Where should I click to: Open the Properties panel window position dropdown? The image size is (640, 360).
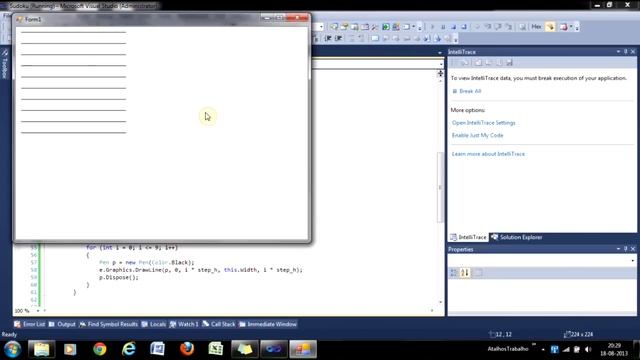(x=618, y=249)
